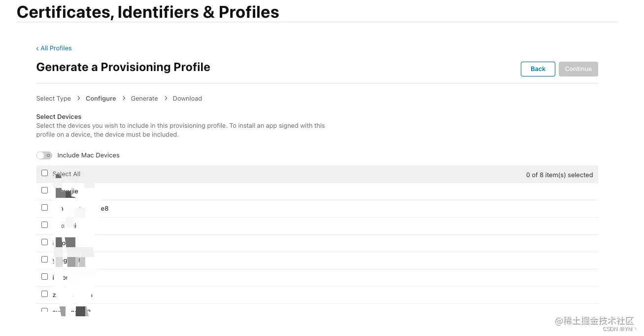Image resolution: width=644 pixels, height=336 pixels.
Task: Click chevron between Configure and Generate
Action: point(124,99)
